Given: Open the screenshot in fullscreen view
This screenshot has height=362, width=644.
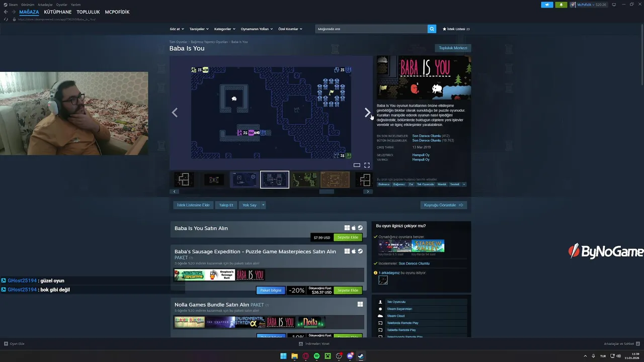Looking at the screenshot, I should 367,165.
